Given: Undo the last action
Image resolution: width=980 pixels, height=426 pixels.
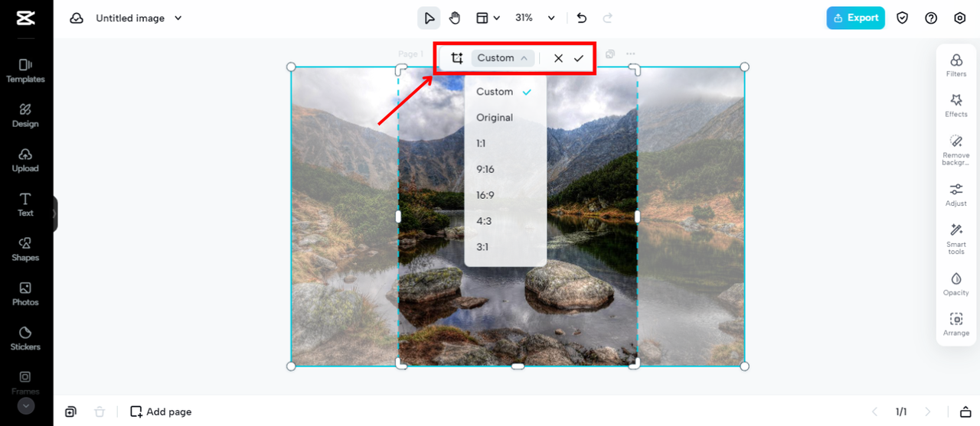Looking at the screenshot, I should click(x=582, y=18).
